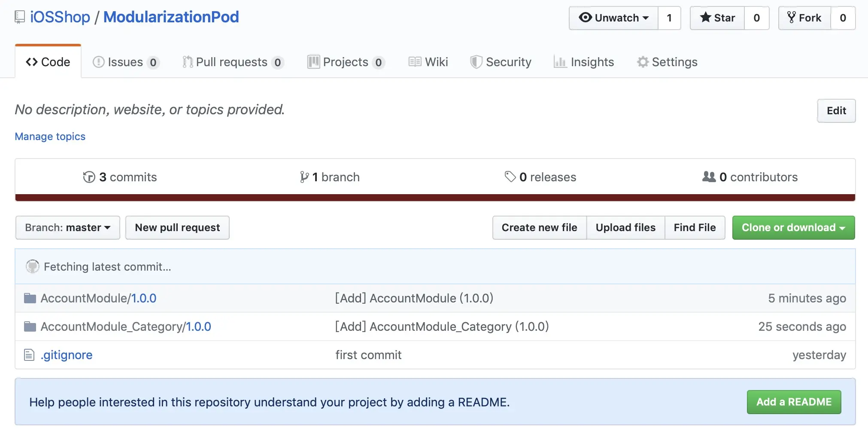
Task: Click the AccountModule folder icon
Action: (x=30, y=298)
